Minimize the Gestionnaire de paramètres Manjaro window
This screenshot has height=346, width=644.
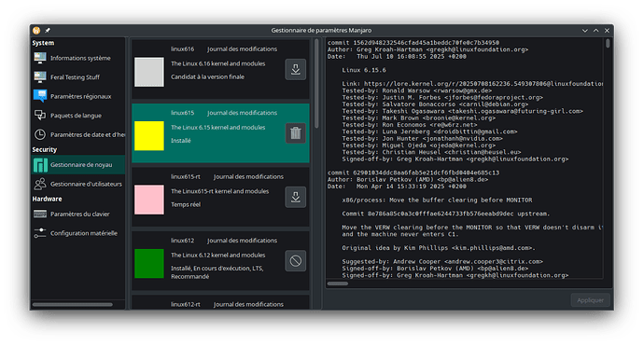click(x=585, y=31)
